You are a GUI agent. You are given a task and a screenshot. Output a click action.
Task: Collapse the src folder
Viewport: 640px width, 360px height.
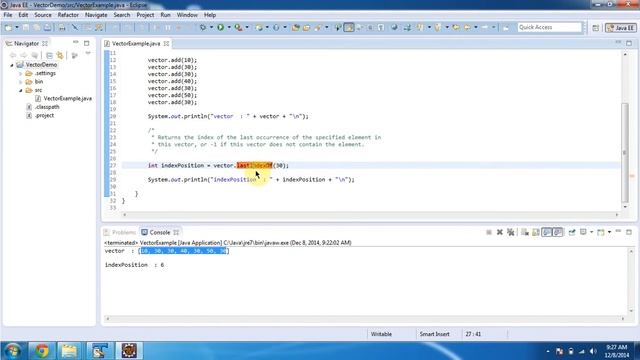click(x=20, y=90)
